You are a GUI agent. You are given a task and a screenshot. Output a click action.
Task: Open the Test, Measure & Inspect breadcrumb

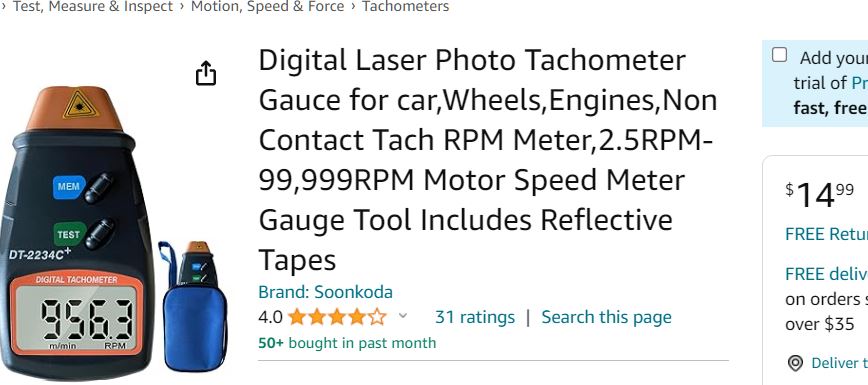point(93,7)
